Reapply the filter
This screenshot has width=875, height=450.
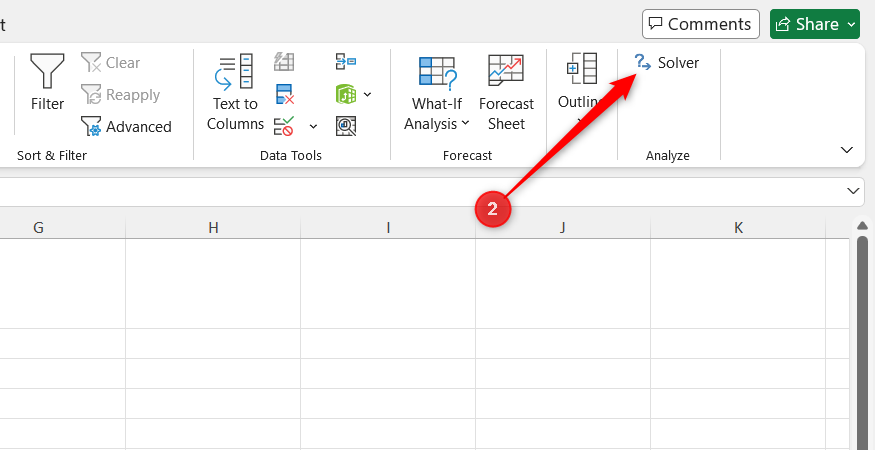[121, 94]
